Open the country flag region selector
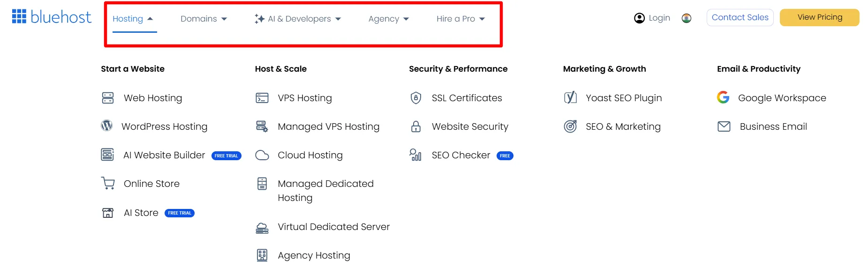This screenshot has width=868, height=267. 687,18
